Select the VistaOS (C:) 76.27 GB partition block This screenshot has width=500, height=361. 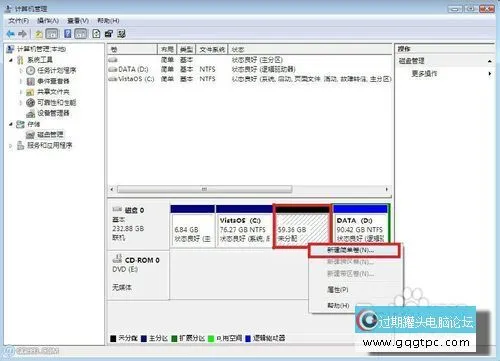(244, 226)
